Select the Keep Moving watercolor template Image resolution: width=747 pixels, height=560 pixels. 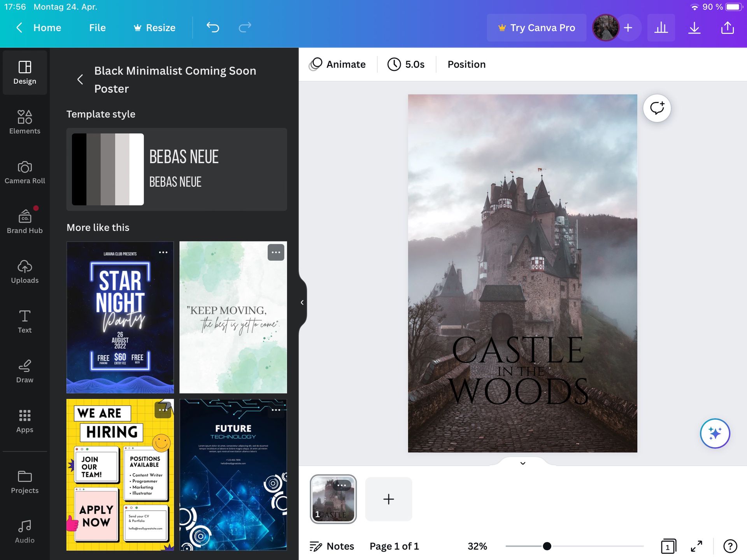[233, 317]
